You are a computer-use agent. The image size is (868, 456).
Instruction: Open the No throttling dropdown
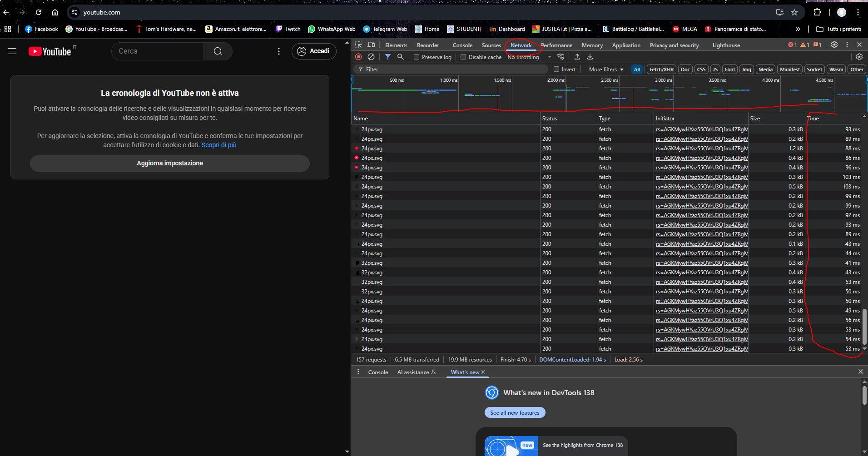(x=529, y=57)
